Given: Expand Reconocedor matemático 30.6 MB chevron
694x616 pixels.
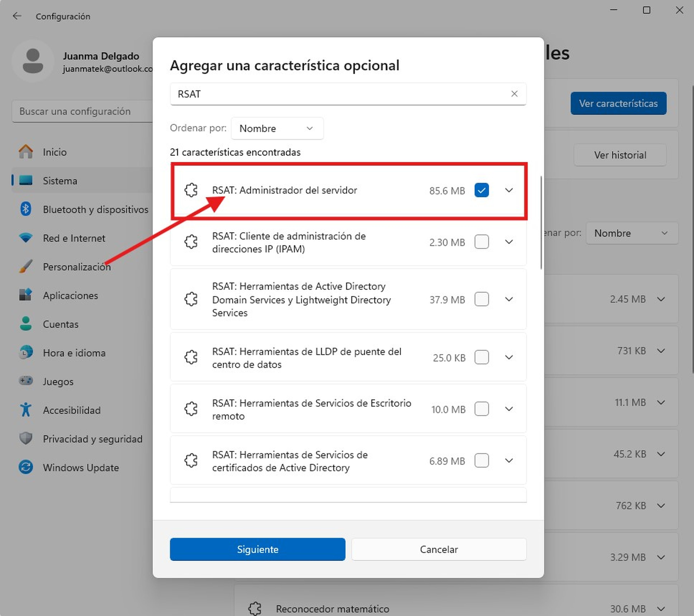Looking at the screenshot, I should tap(661, 609).
